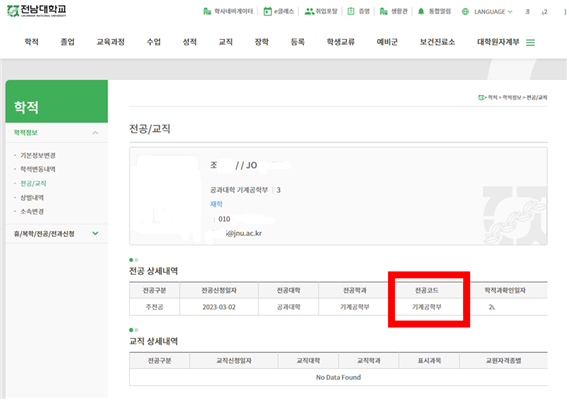The height and width of the screenshot is (401, 569).
Task: Expand the 휴/복학/전공/전과신청 section
Action: [x=95, y=233]
